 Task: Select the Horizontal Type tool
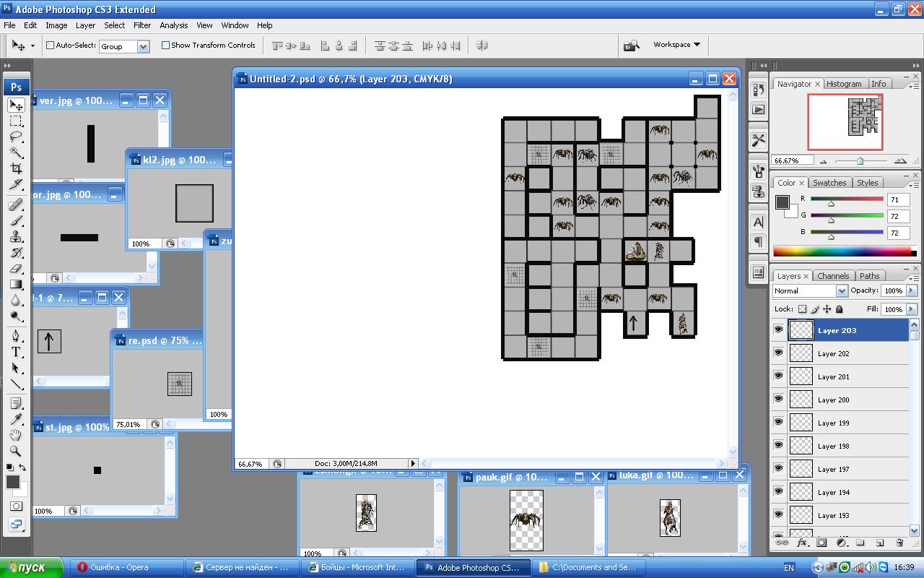[16, 352]
